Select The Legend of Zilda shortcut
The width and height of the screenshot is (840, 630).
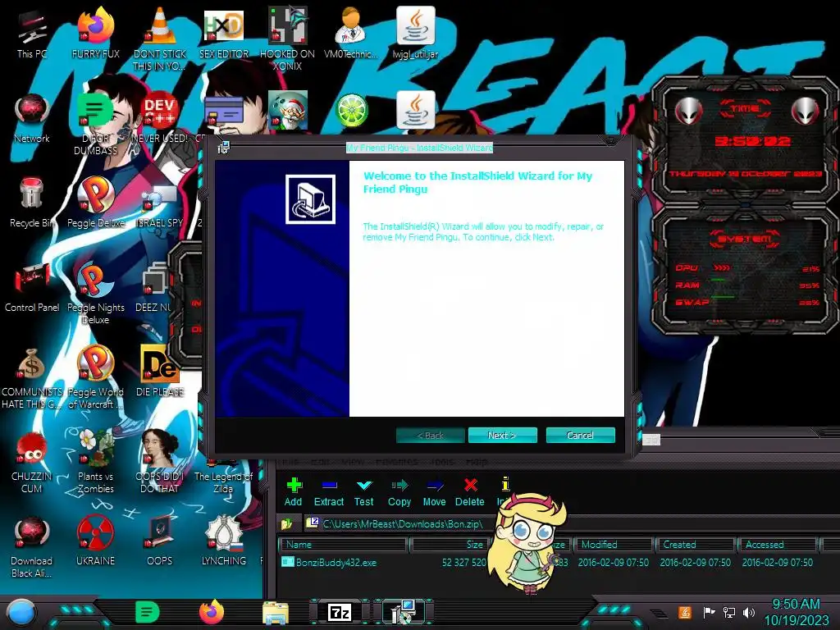click(x=223, y=477)
